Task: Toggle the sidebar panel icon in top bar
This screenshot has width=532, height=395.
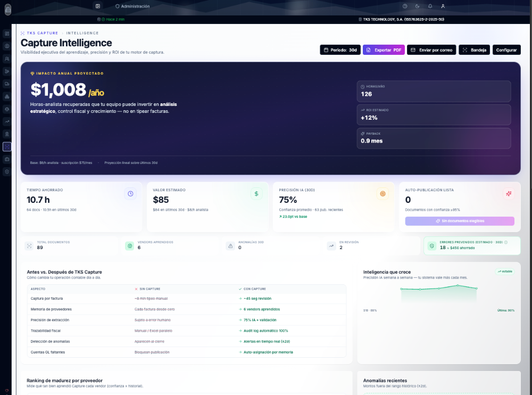Action: 98,6
